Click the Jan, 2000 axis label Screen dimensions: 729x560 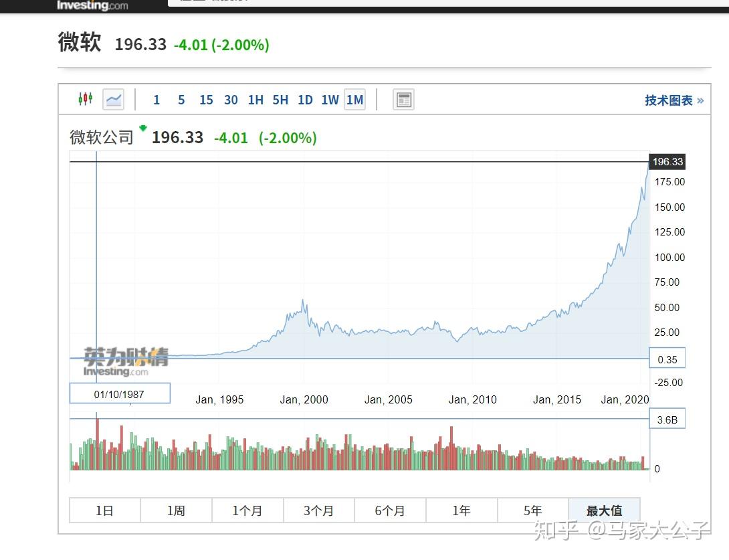[304, 399]
